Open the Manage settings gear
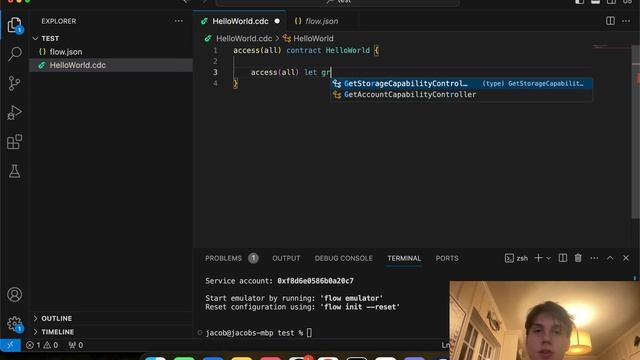Image resolution: width=640 pixels, height=360 pixels. [x=14, y=324]
